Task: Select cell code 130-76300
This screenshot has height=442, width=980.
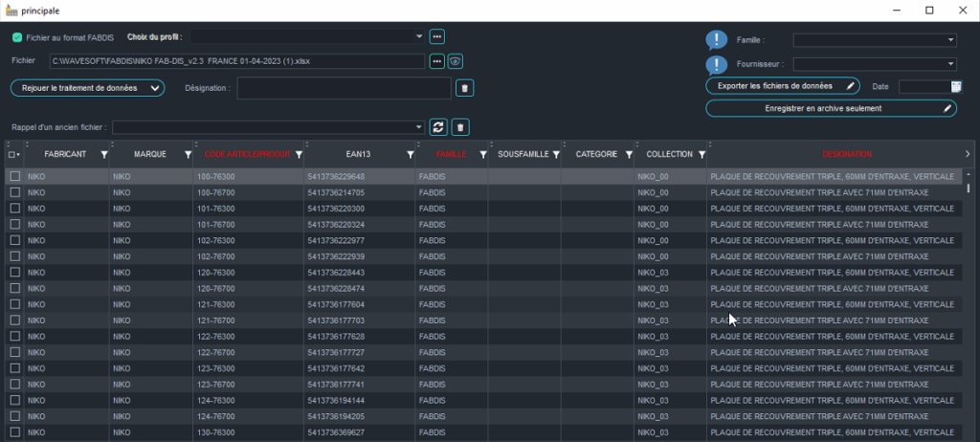Action: pos(248,432)
